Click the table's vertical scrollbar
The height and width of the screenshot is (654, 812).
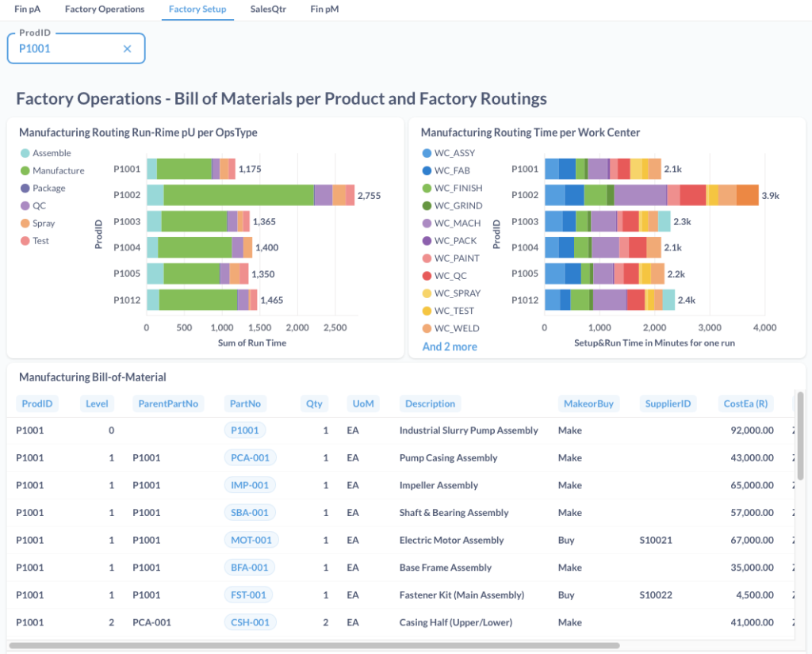pos(800,444)
